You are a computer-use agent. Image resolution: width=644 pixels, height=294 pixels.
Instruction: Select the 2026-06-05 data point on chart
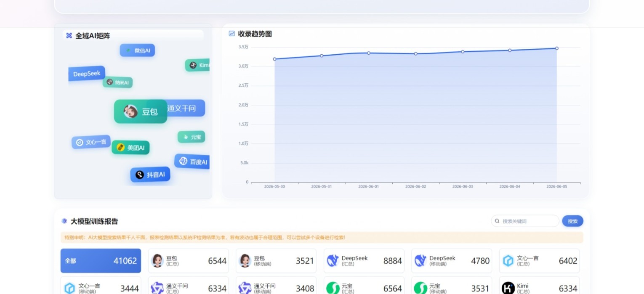pyautogui.click(x=557, y=48)
